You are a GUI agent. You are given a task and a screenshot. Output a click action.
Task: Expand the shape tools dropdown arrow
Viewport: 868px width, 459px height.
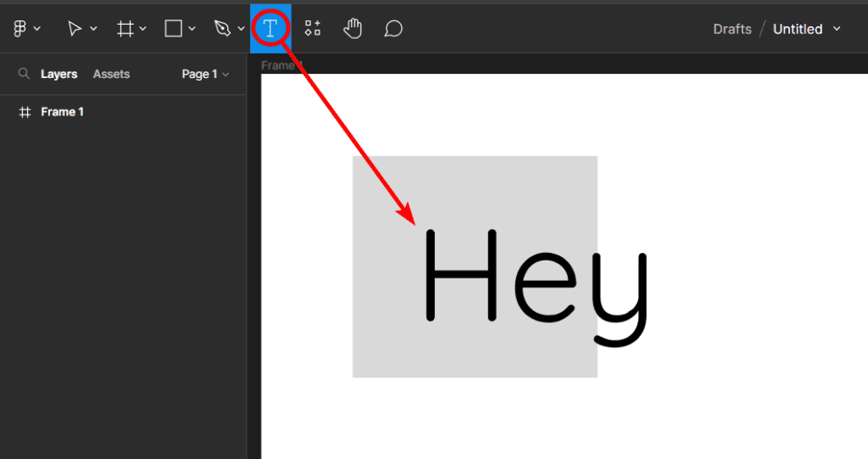click(192, 30)
